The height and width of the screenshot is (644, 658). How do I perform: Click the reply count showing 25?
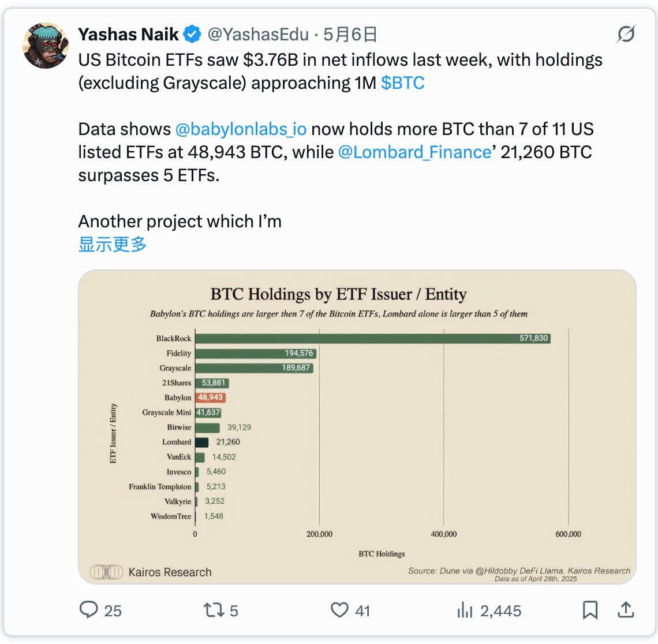pos(114,610)
